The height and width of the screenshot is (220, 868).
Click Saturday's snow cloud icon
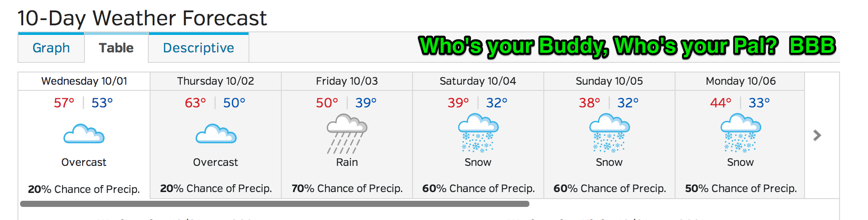(x=478, y=133)
